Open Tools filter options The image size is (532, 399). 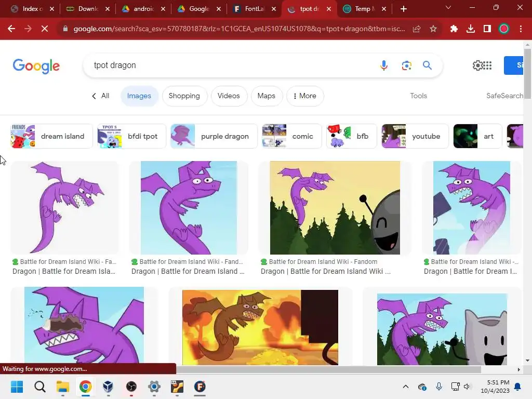click(x=418, y=96)
